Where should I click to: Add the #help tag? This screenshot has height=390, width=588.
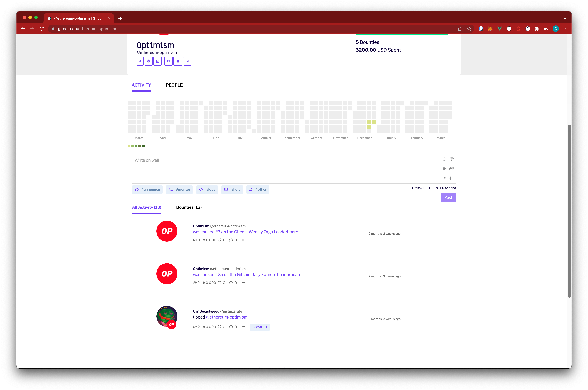232,190
